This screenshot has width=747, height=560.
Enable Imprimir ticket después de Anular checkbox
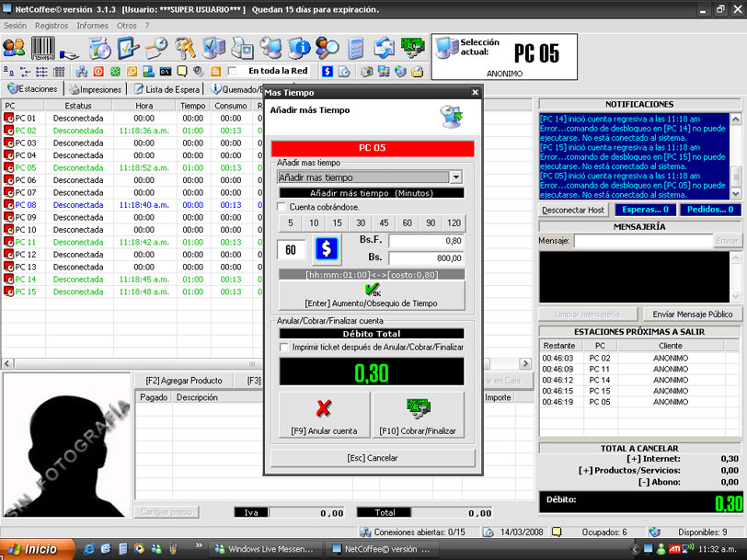[284, 348]
